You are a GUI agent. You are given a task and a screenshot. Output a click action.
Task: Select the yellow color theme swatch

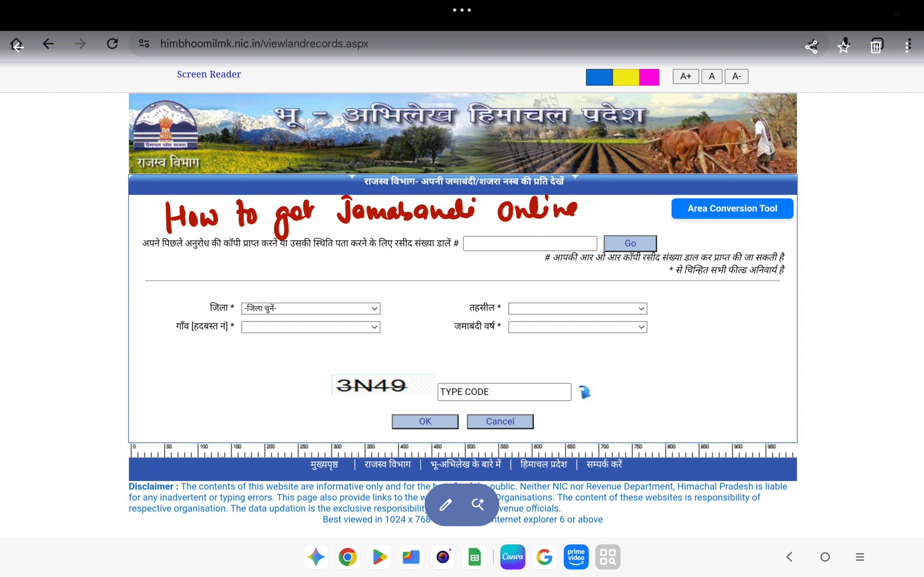[626, 77]
